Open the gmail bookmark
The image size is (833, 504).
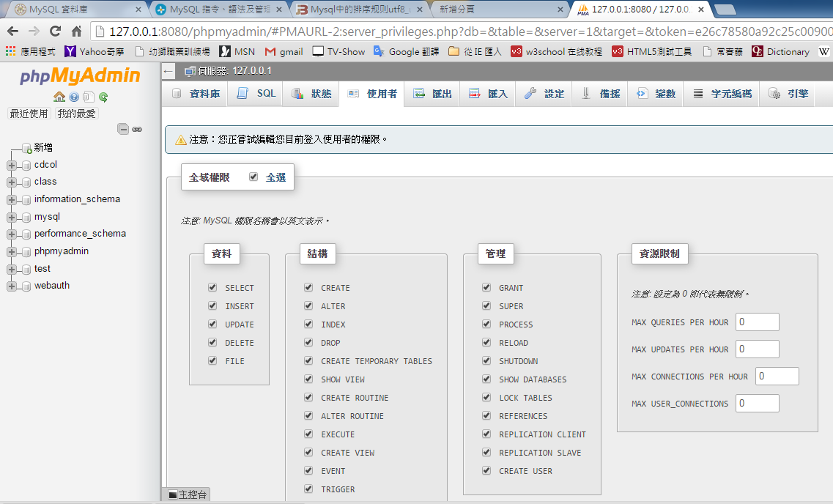(x=284, y=51)
